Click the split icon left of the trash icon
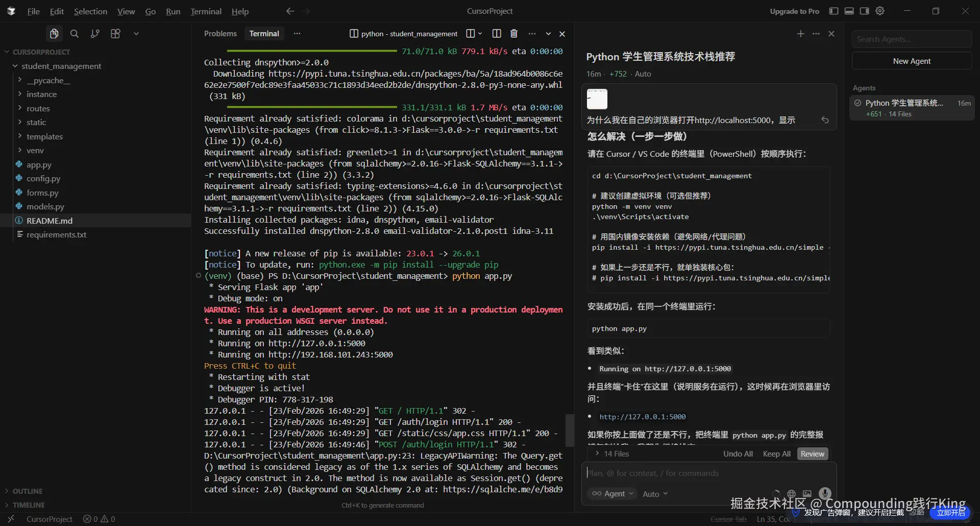 click(496, 34)
